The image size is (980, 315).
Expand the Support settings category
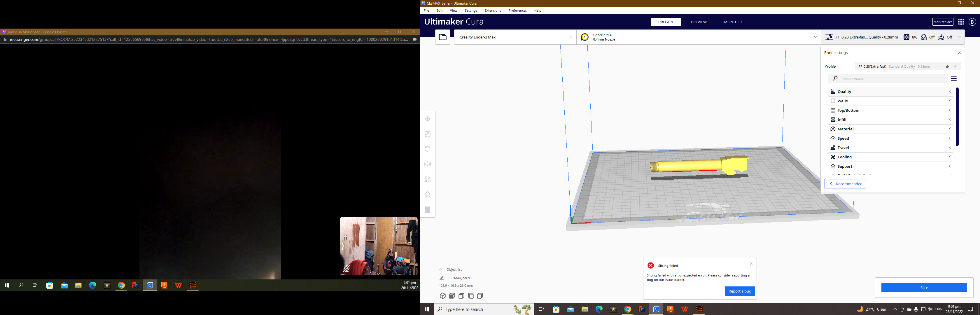[890, 166]
